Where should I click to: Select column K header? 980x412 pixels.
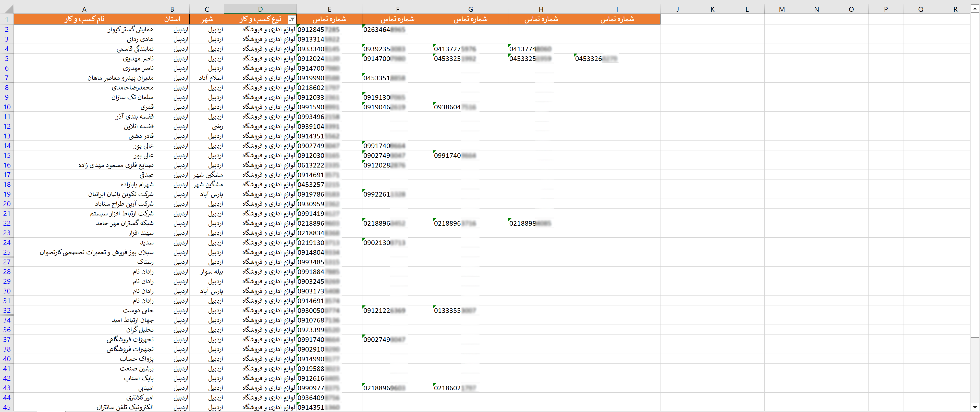pos(712,9)
